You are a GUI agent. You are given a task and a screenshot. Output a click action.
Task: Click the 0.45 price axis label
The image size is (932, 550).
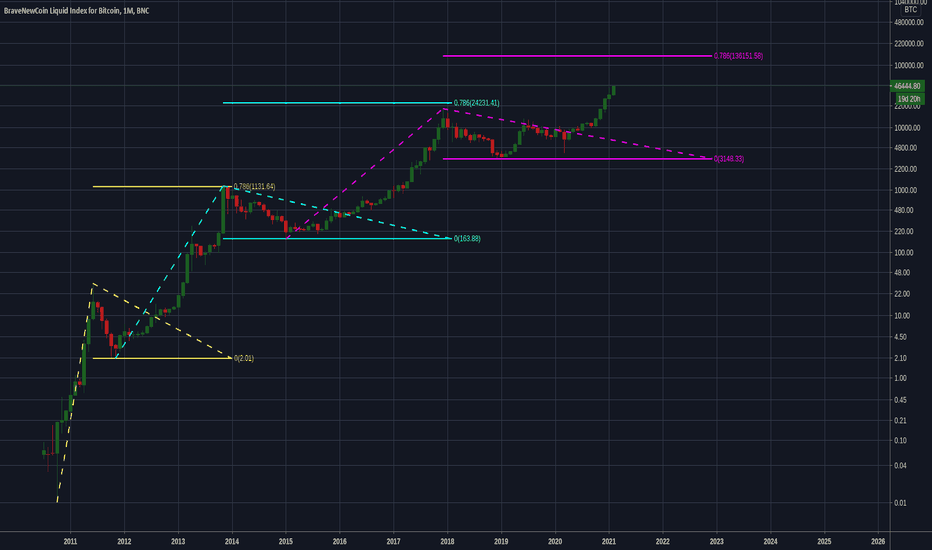coord(901,400)
